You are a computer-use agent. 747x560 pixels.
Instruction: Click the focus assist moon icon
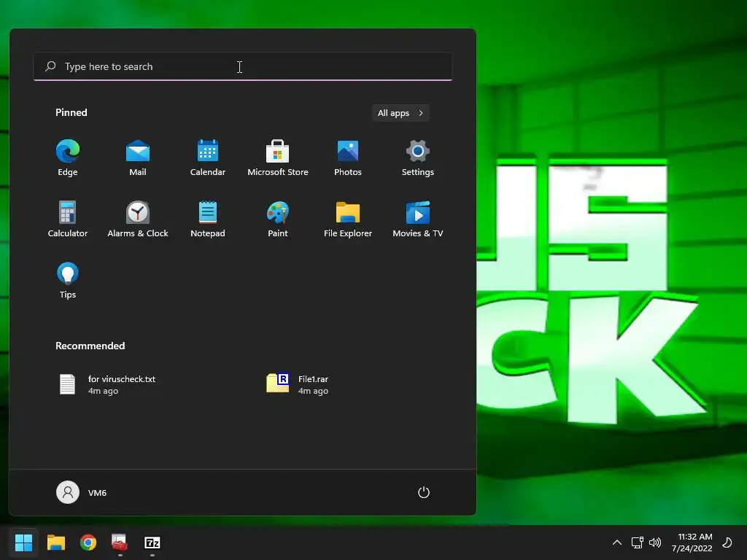[x=727, y=542]
